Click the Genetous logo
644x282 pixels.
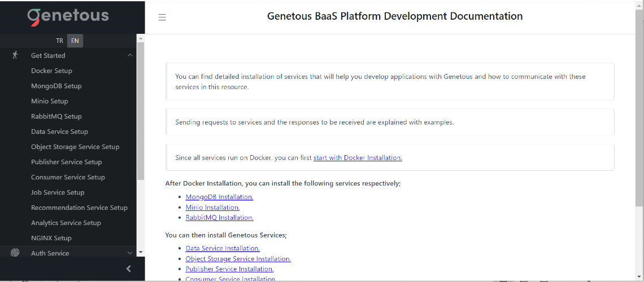click(x=68, y=16)
